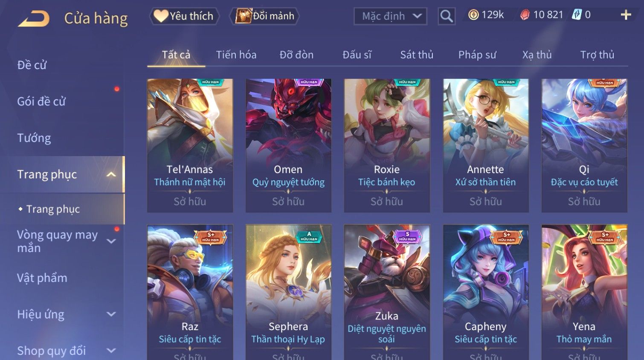Expand Vòng quay may mắn section
Image resolution: width=644 pixels, height=360 pixels.
[111, 241]
